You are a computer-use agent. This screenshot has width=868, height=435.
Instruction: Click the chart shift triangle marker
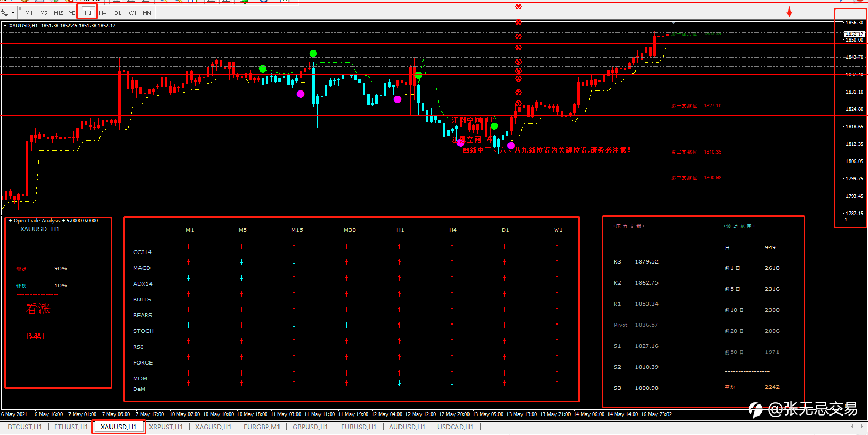[673, 23]
